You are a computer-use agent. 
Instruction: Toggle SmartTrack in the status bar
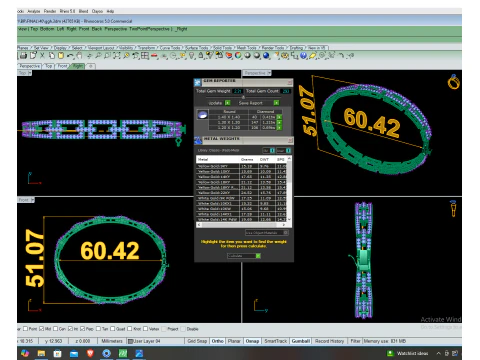275,341
